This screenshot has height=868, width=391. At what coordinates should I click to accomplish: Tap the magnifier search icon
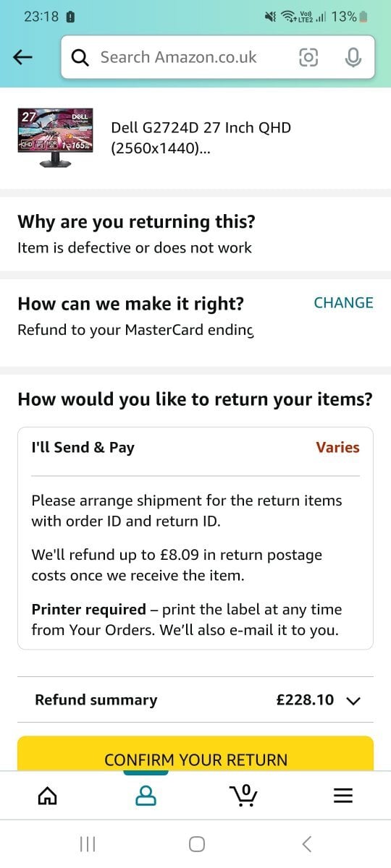pyautogui.click(x=80, y=57)
